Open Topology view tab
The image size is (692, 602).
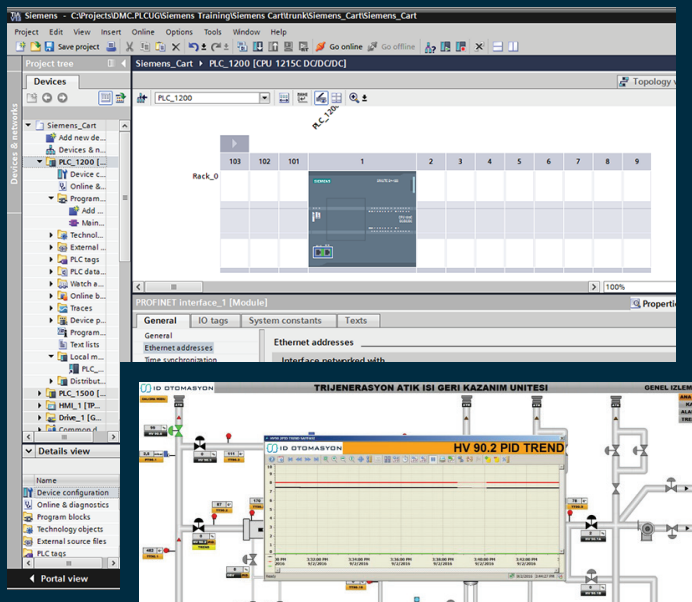647,82
